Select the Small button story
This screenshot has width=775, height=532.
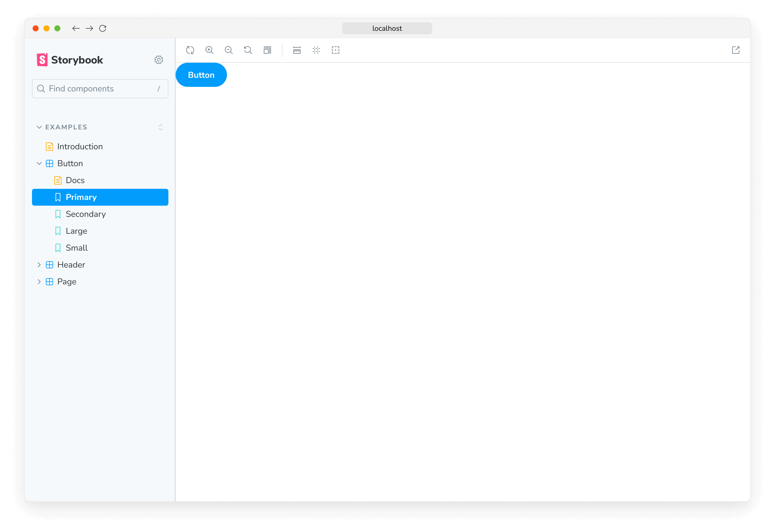pos(77,248)
